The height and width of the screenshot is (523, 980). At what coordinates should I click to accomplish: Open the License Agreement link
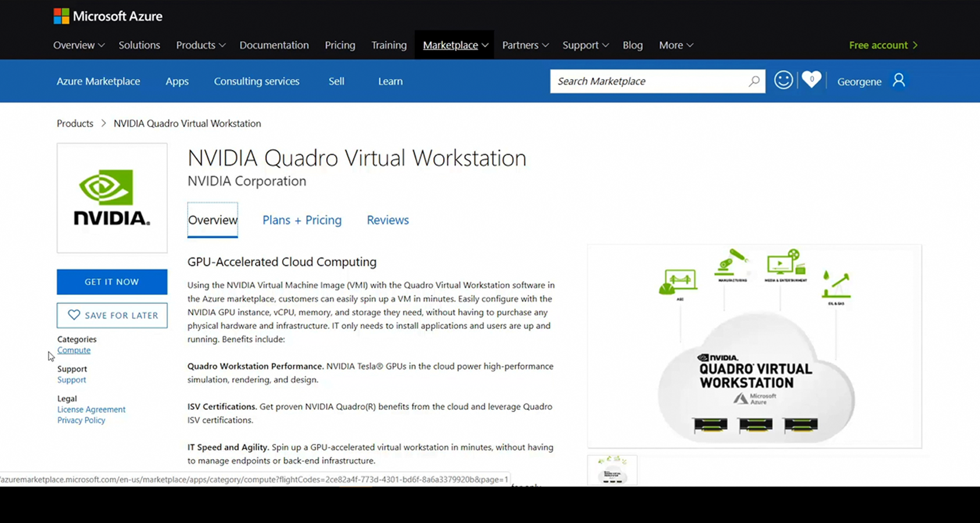tap(91, 410)
